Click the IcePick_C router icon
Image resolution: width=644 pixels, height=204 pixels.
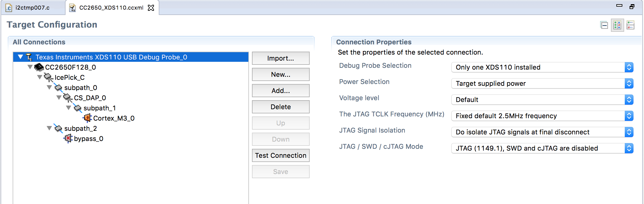pos(49,77)
